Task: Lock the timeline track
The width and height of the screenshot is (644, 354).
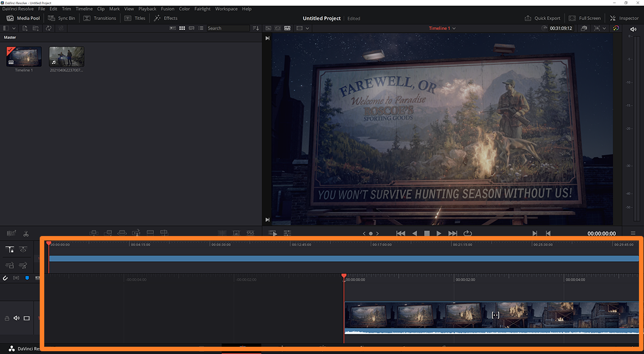Action: click(7, 318)
